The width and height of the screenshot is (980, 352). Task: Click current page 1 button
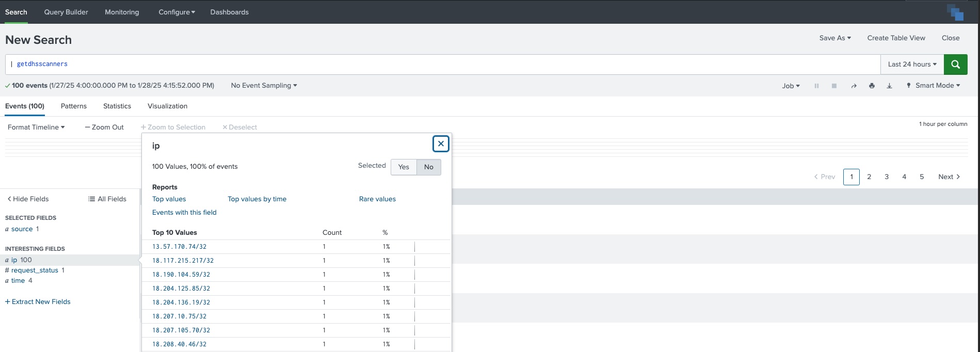pos(852,177)
